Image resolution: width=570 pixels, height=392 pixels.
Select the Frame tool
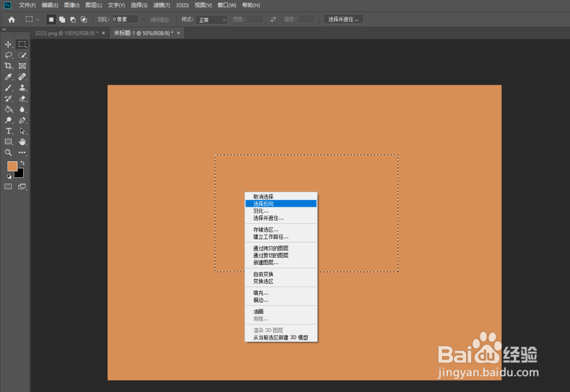(22, 66)
